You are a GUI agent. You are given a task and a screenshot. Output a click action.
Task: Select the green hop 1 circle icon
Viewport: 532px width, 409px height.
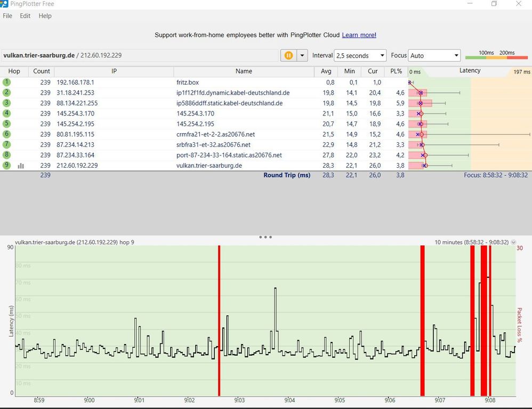click(6, 82)
